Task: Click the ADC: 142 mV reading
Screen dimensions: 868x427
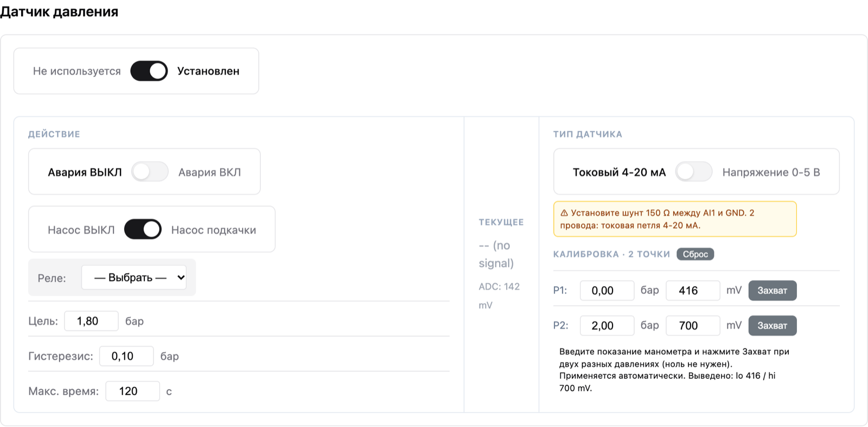Action: [499, 296]
